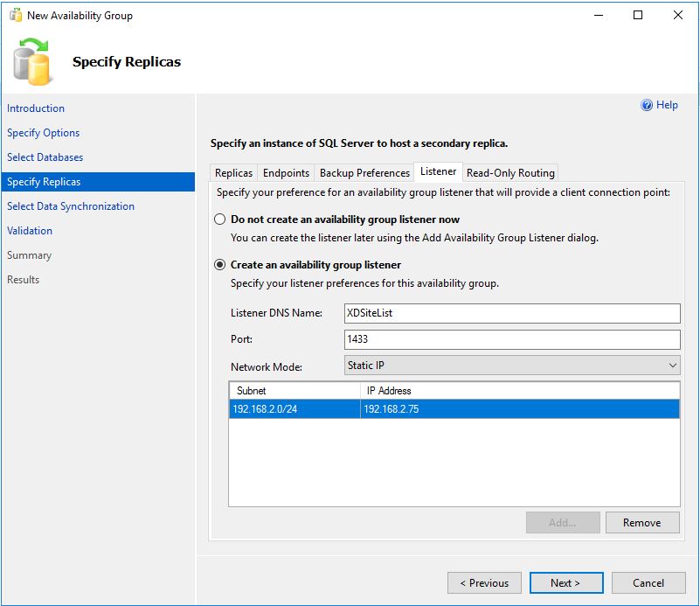Switch to the Endpoints tab
The width and height of the screenshot is (700, 606).
[x=286, y=172]
